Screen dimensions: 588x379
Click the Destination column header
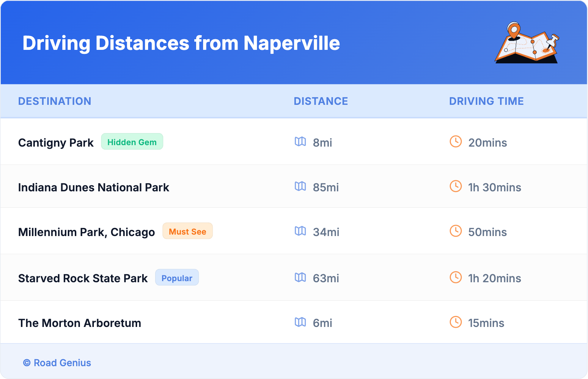point(55,101)
